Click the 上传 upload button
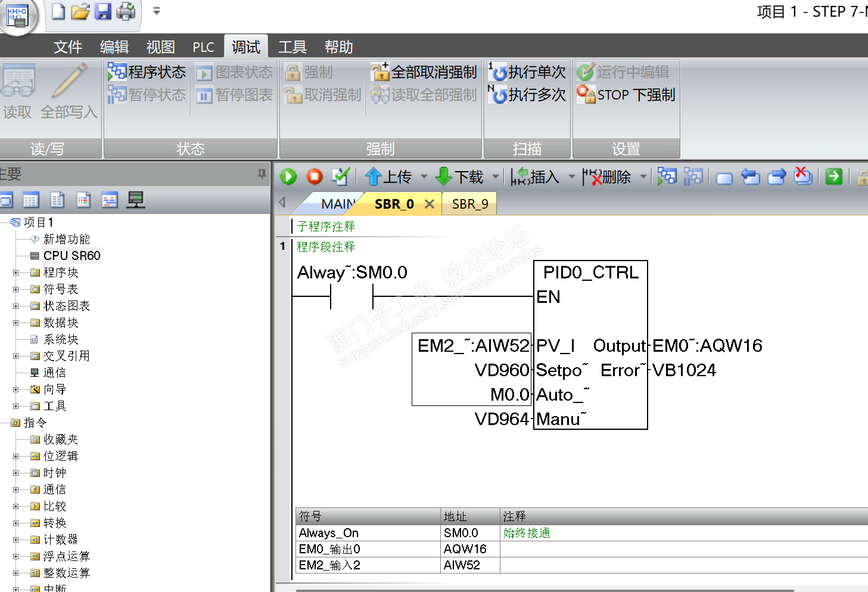868x592 pixels. 388,176
